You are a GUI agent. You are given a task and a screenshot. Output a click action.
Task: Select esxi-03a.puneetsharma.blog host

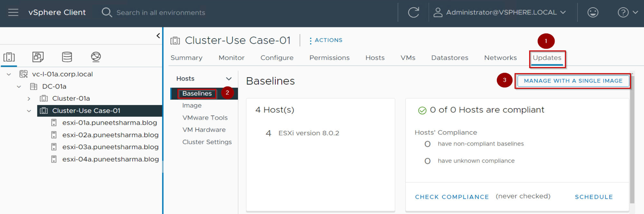click(x=110, y=147)
